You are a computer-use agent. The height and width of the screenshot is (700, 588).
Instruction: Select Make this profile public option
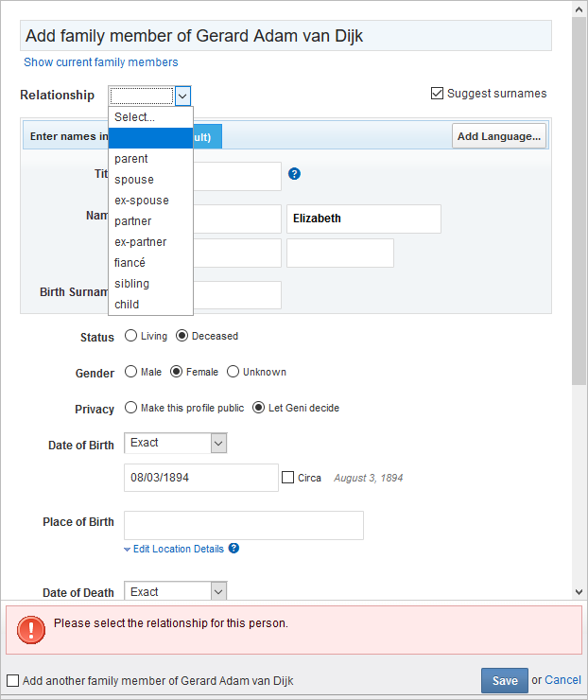(131, 409)
